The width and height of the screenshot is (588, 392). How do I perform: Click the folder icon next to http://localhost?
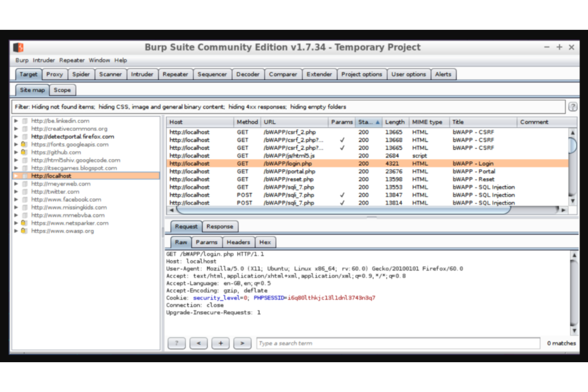tap(25, 176)
